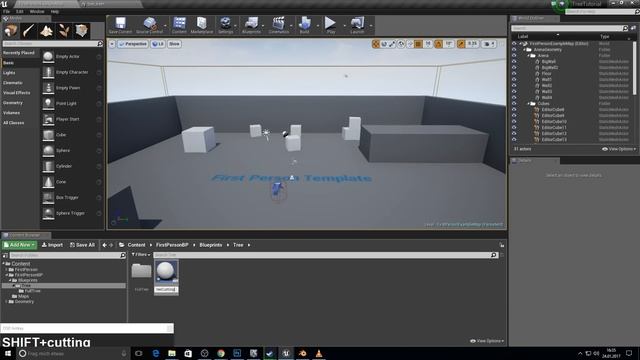Collapse the Cubes folder in World Outliner
640x360 pixels.
528,104
